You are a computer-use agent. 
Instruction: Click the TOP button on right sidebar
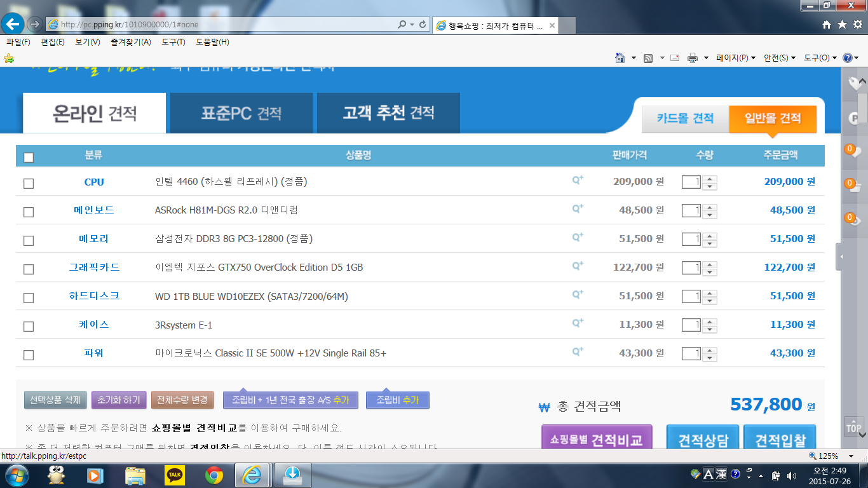click(x=853, y=426)
